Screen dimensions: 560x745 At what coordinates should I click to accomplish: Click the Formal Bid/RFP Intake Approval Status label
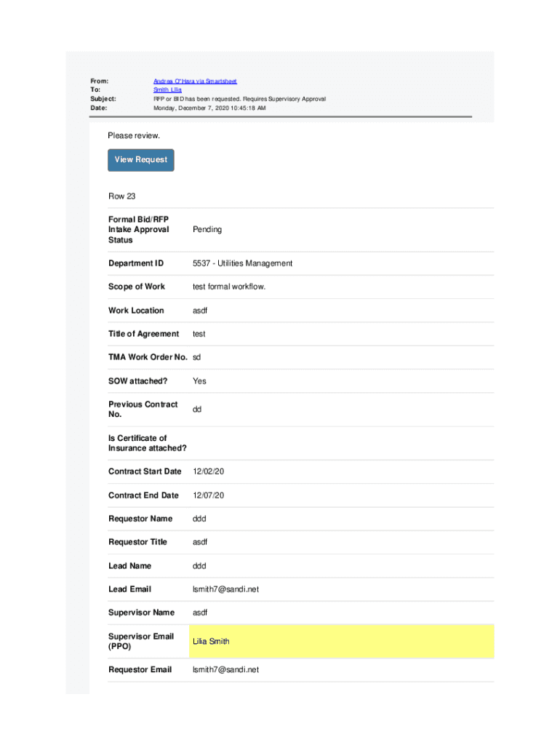pos(138,230)
